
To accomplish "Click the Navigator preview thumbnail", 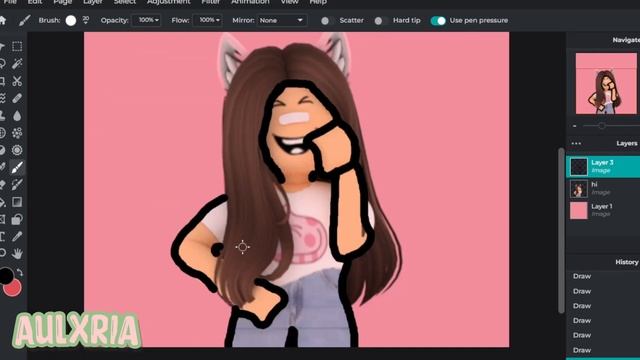I will coord(606,84).
